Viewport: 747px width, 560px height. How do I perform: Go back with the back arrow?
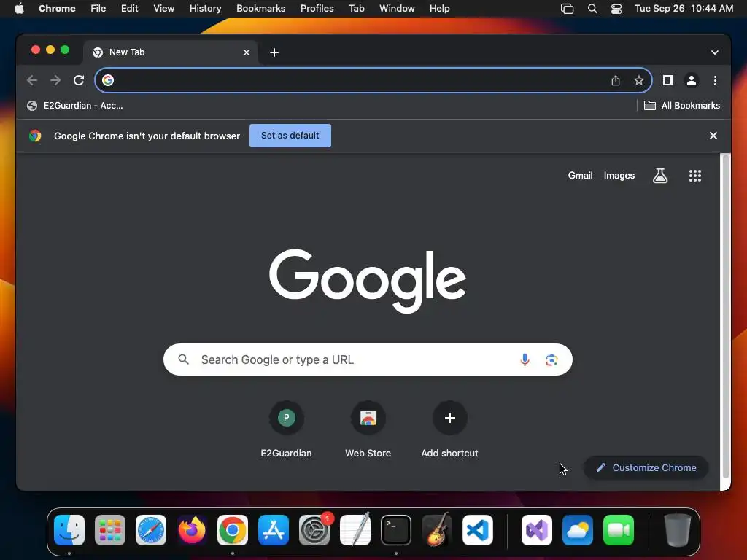[x=32, y=80]
